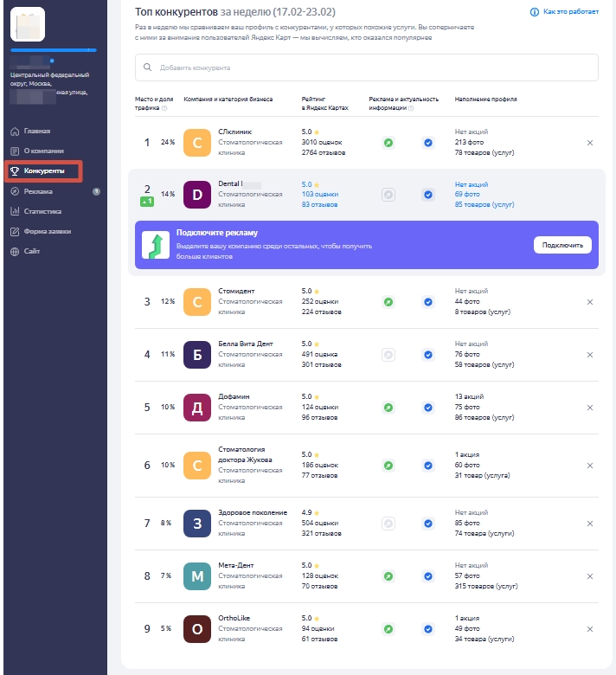Screen dimensions: 616x675
Task: Remove Стоматология доктора Жукова row
Action: coord(590,466)
